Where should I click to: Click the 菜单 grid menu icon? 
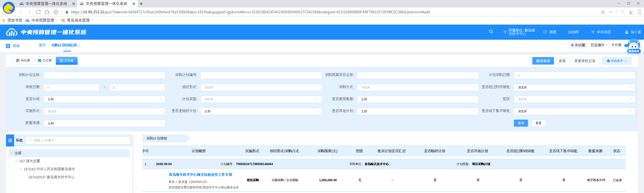point(8,46)
